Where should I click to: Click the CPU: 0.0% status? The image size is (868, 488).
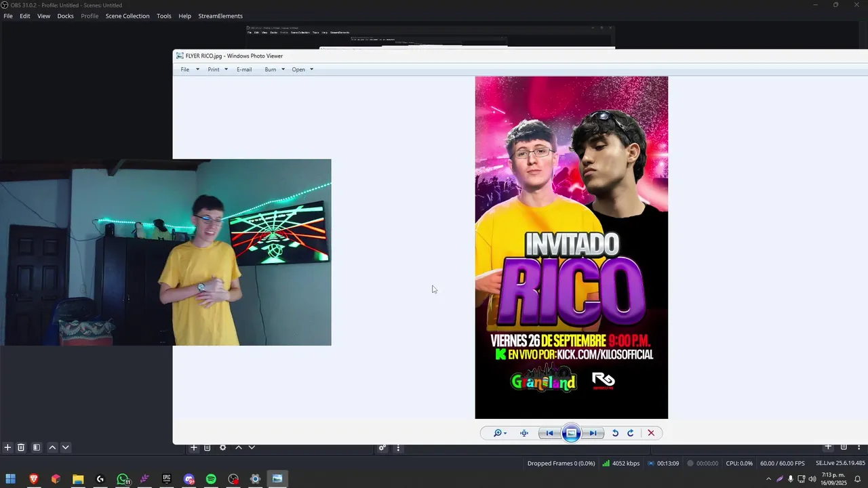[x=739, y=464]
